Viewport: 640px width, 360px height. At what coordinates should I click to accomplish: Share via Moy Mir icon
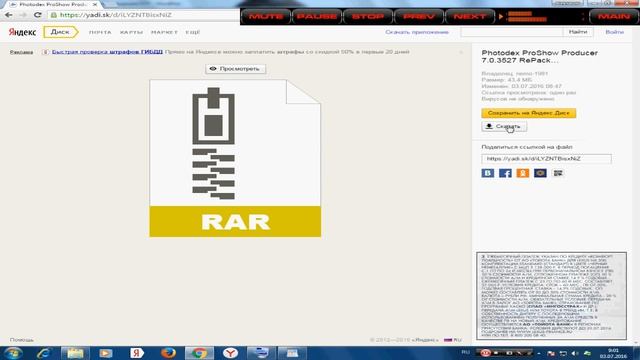point(540,173)
